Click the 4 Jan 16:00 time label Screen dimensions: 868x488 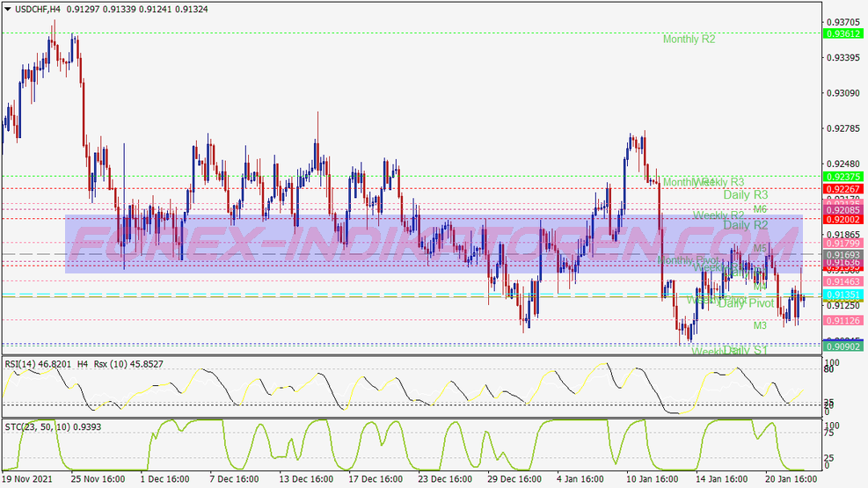click(580, 479)
